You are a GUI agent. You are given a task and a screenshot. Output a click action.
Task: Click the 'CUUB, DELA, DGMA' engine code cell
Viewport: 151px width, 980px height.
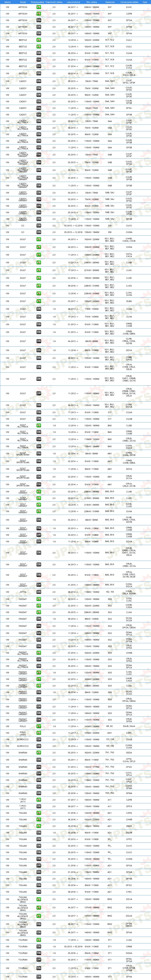pos(129,592)
